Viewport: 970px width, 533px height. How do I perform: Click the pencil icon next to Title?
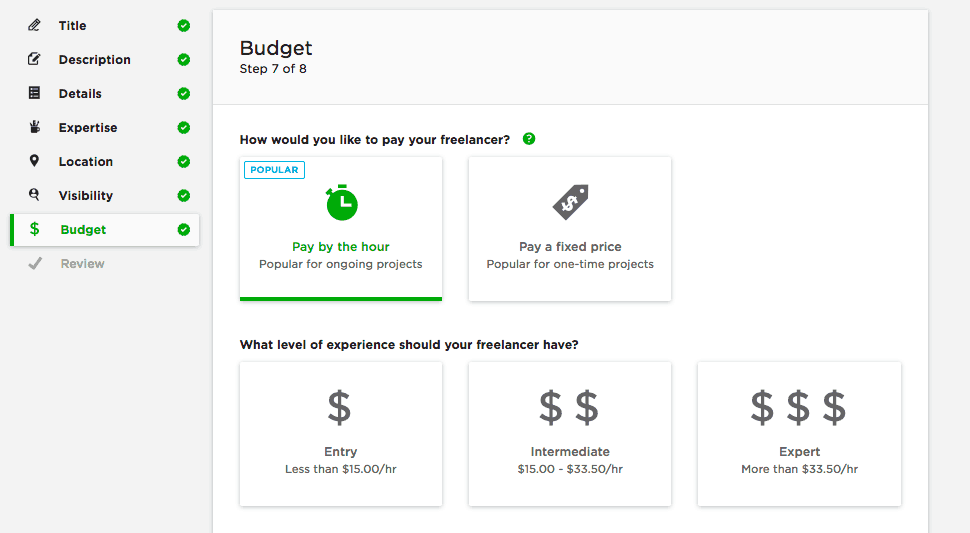[x=35, y=25]
